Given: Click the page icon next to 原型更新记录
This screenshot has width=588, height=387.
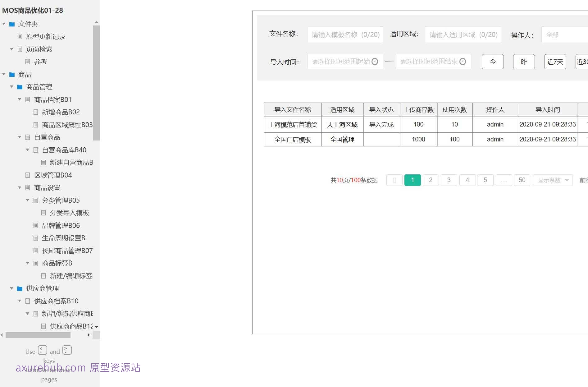Looking at the screenshot, I should coord(19,37).
